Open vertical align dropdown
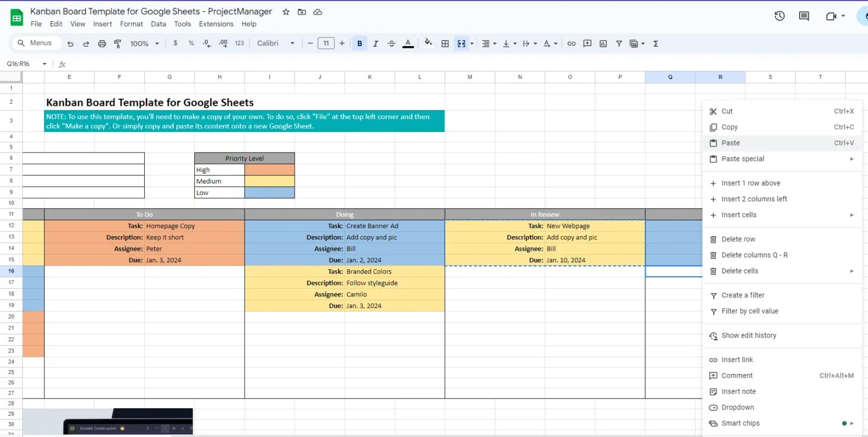The width and height of the screenshot is (868, 437). [x=509, y=43]
